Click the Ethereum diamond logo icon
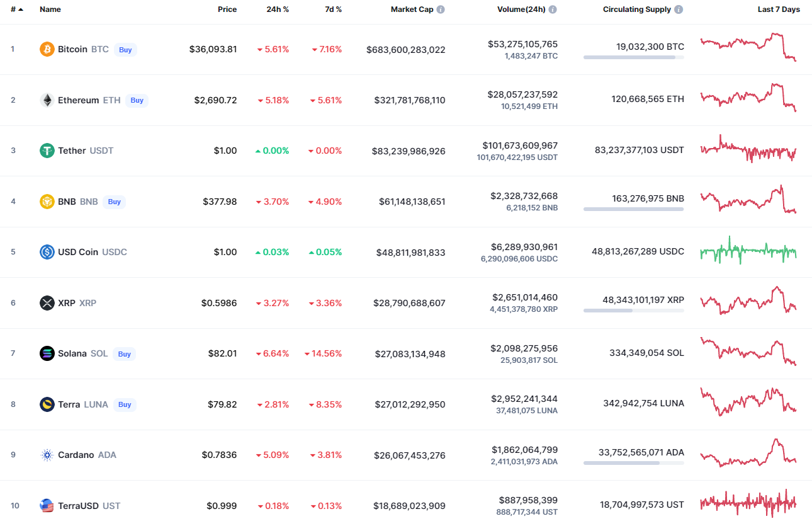Image resolution: width=812 pixels, height=526 pixels. click(x=47, y=100)
